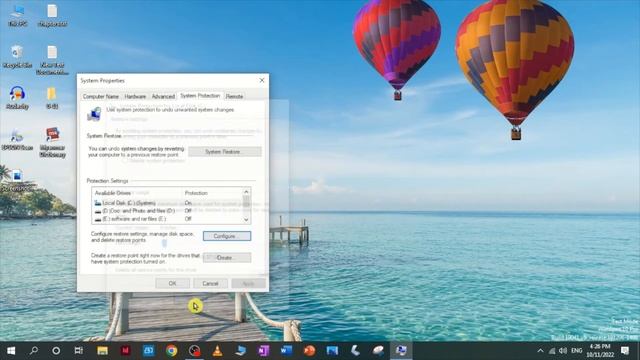Viewport: 640px width, 360px height.
Task: Open the notification center icon
Action: pos(625,350)
